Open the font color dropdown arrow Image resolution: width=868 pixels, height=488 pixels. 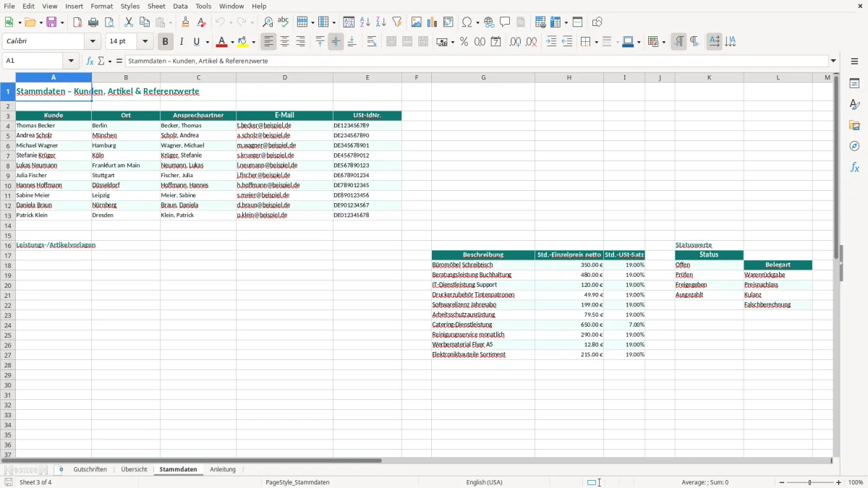pos(232,42)
